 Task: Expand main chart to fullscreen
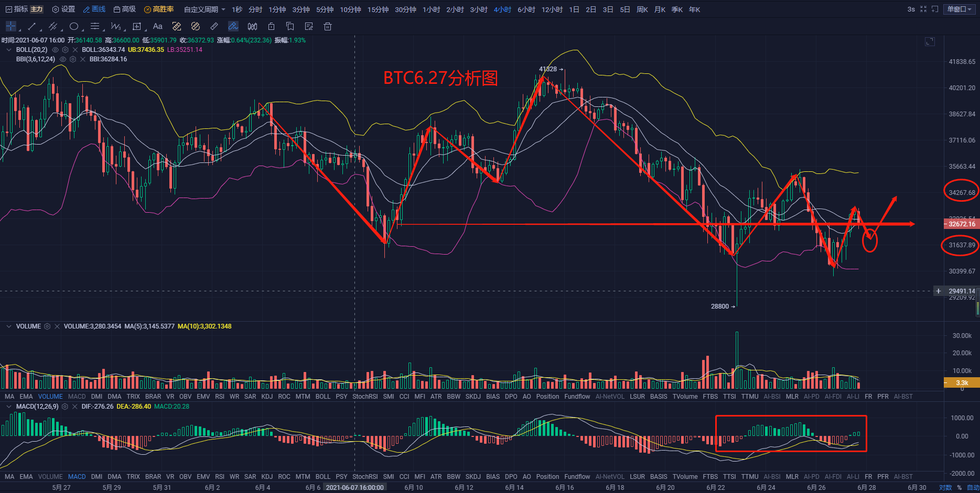click(930, 42)
